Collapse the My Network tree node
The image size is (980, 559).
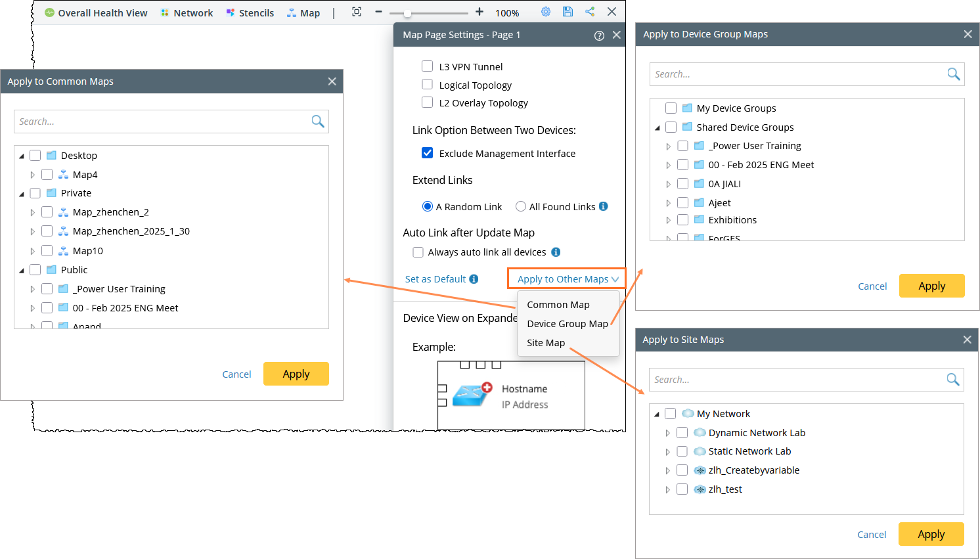657,414
